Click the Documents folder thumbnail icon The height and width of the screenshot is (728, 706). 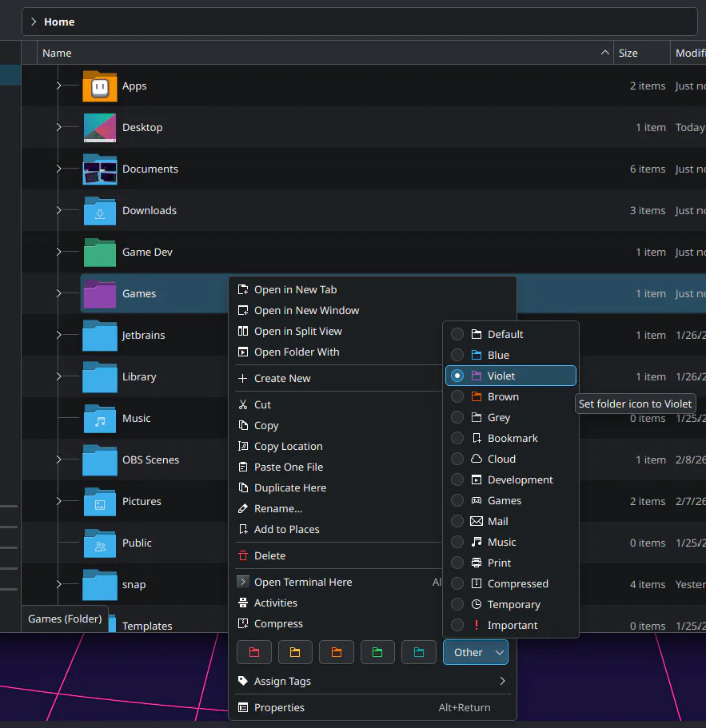click(99, 169)
